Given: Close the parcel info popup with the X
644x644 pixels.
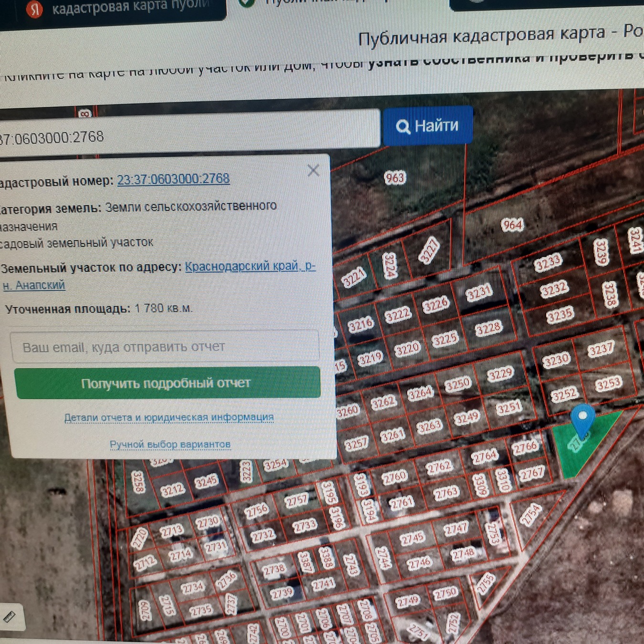Looking at the screenshot, I should pyautogui.click(x=313, y=170).
